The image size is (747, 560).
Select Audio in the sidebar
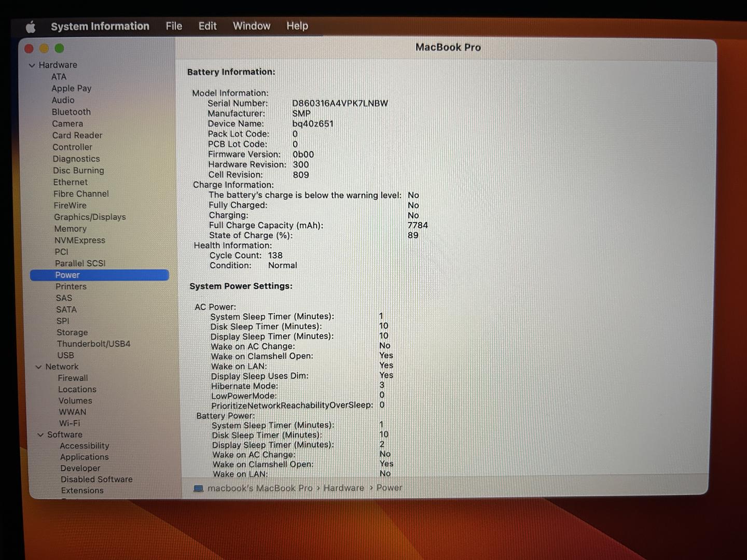coord(63,100)
